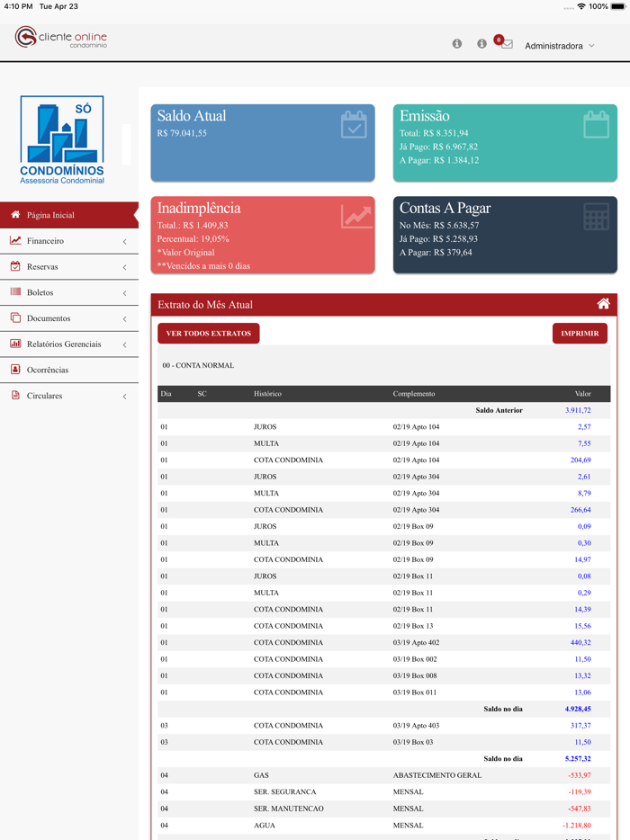This screenshot has height=840, width=630.
Task: Click the calculator icon on Contas A Pagar card
Action: (596, 217)
